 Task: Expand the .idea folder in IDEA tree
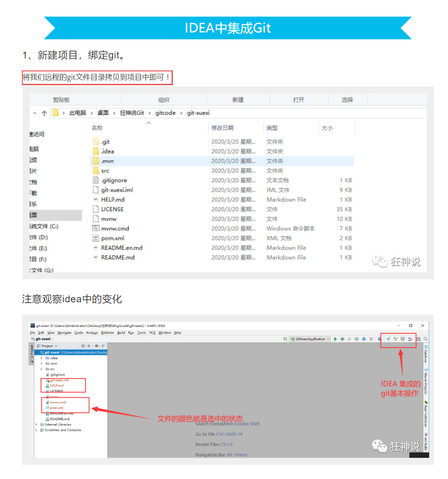tap(41, 358)
